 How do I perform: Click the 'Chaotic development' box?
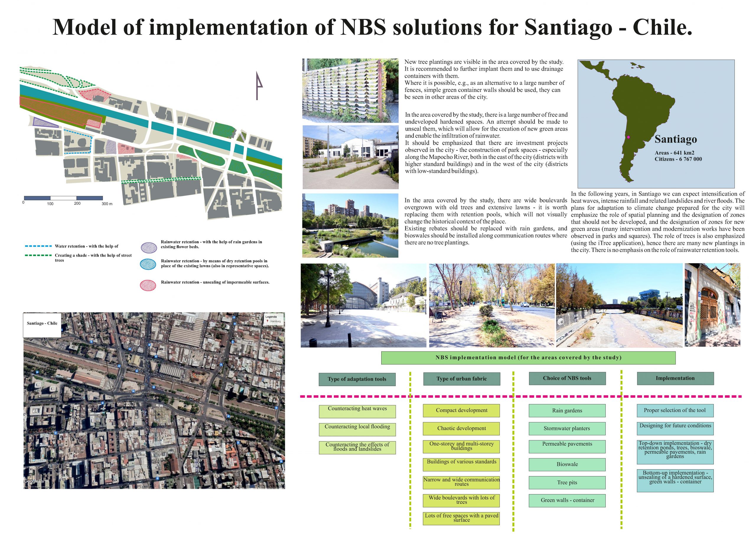coord(461,429)
